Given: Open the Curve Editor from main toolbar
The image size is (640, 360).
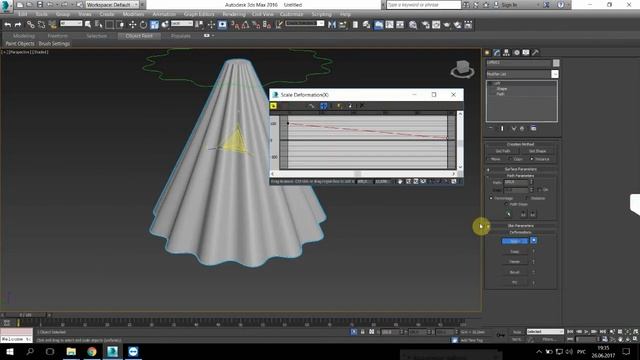Looking at the screenshot, I should [390, 25].
